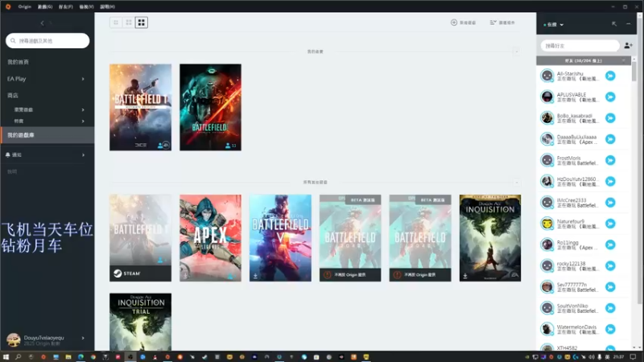Expand the Notifications submenu arrow

(83, 154)
